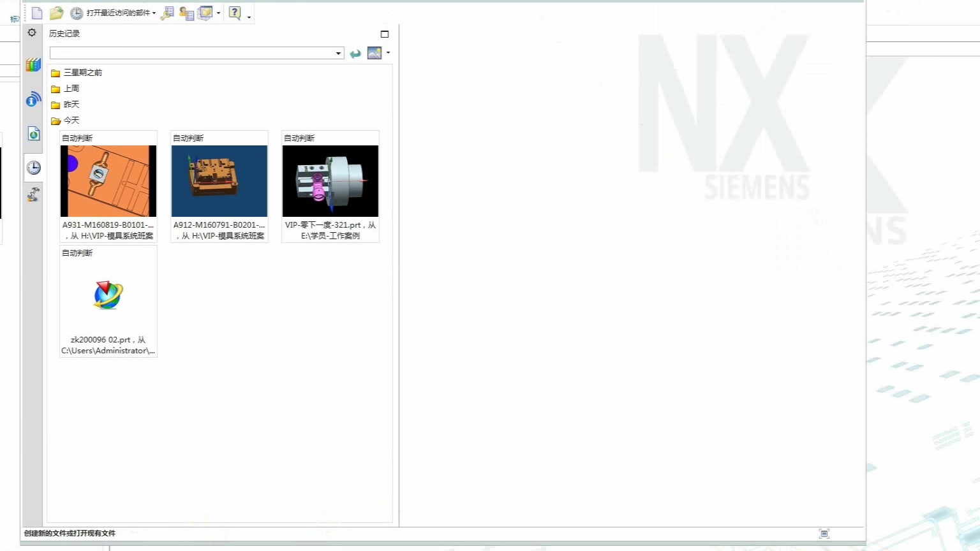Open resource bar settings gear icon

coord(32,33)
